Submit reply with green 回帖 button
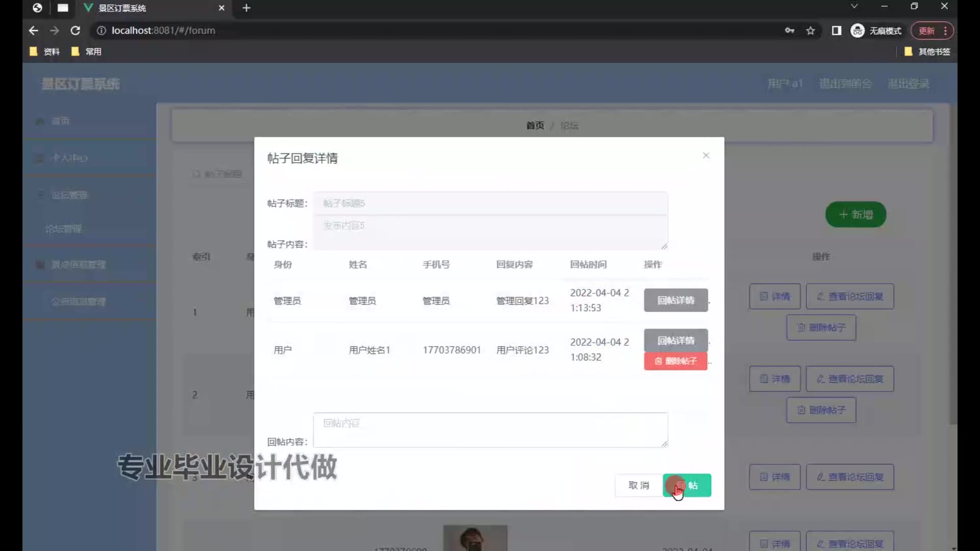 [x=687, y=485]
